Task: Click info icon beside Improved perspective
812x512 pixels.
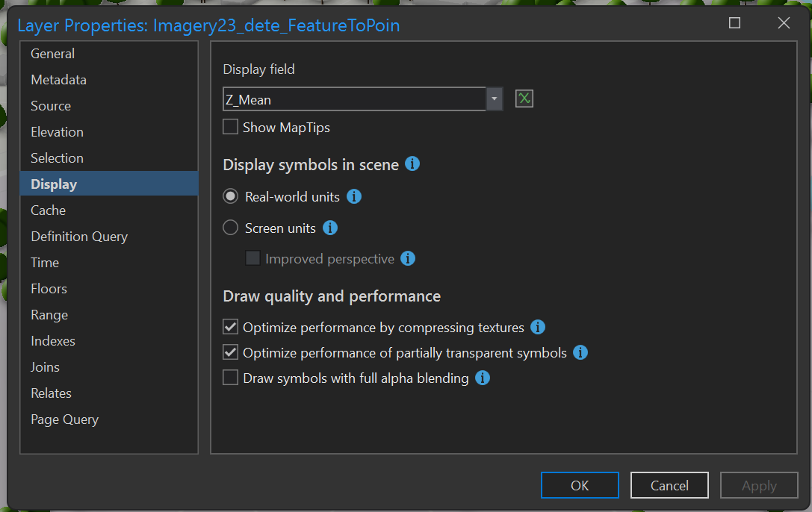Action: click(408, 258)
